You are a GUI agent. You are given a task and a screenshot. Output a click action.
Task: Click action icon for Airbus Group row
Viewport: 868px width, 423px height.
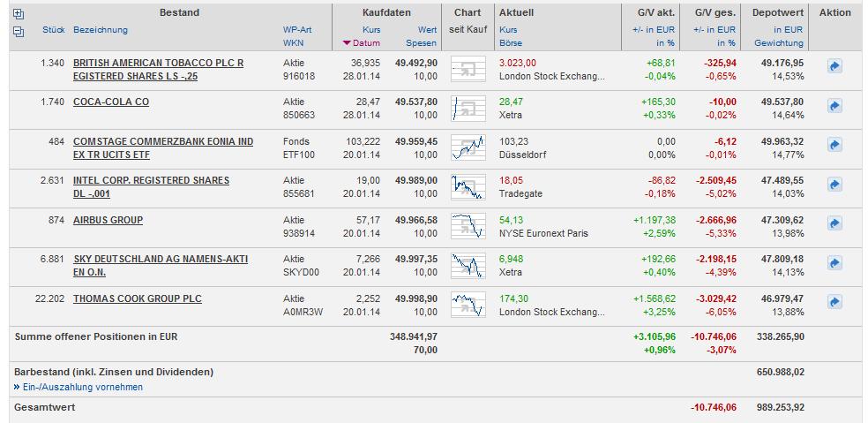coord(834,223)
